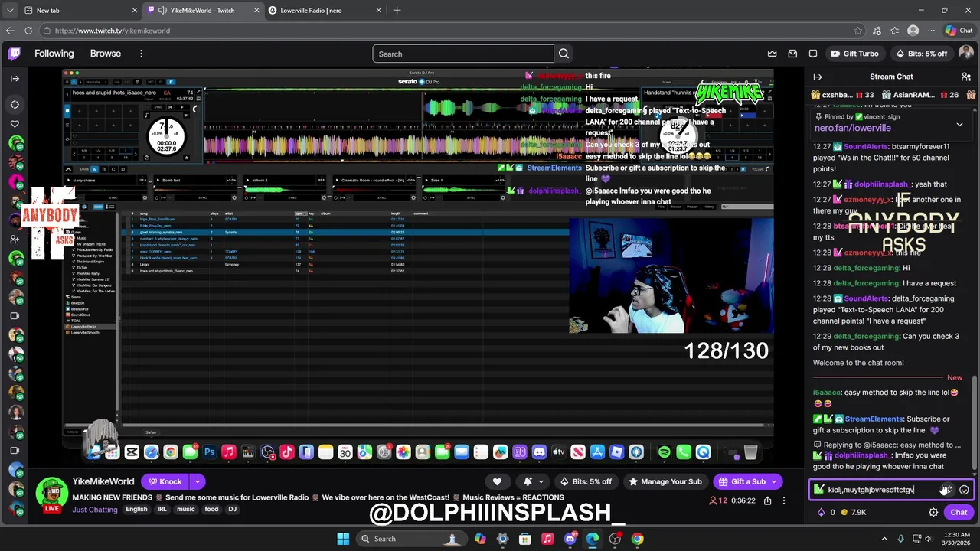Click the channel points coin balance
This screenshot has width=980, height=551.
click(x=853, y=512)
